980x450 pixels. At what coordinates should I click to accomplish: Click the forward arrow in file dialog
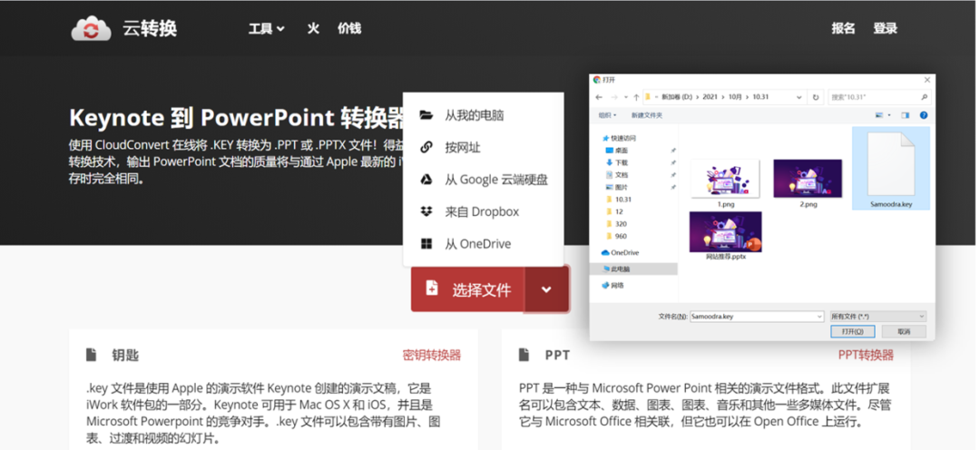(x=613, y=97)
